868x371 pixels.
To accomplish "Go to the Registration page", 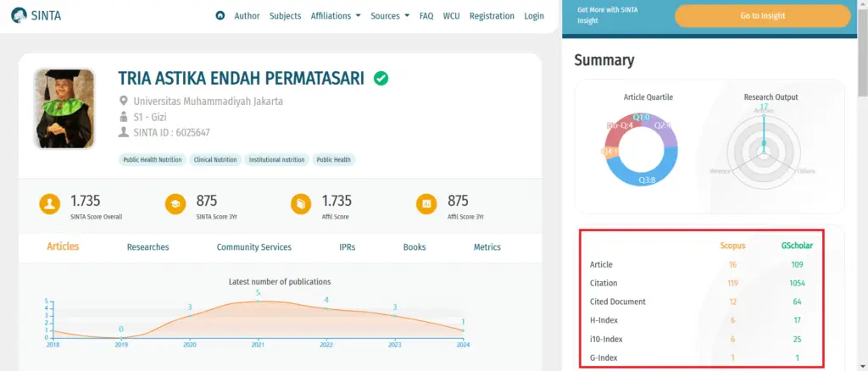I will click(492, 15).
